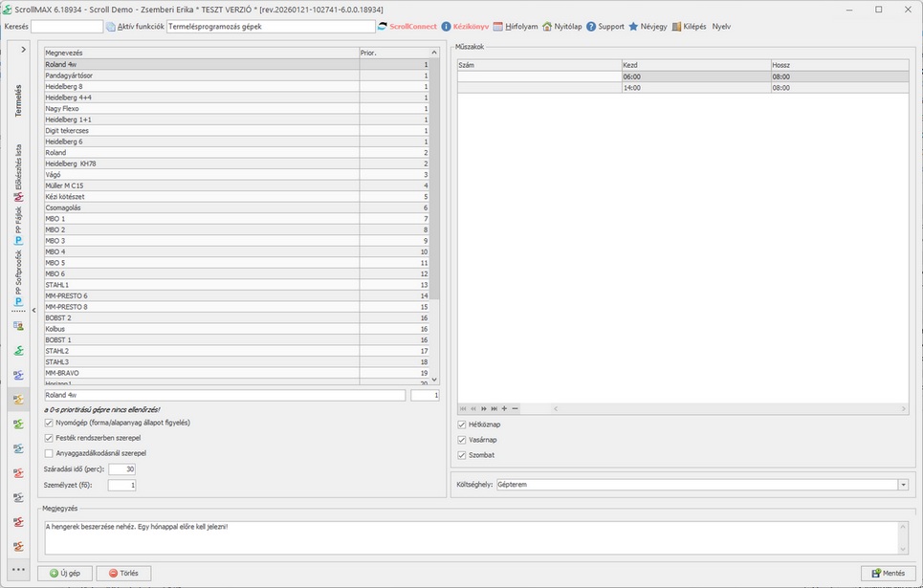The width and height of the screenshot is (923, 588).
Task: Toggle the Vasárnap checkbox
Action: (x=463, y=440)
